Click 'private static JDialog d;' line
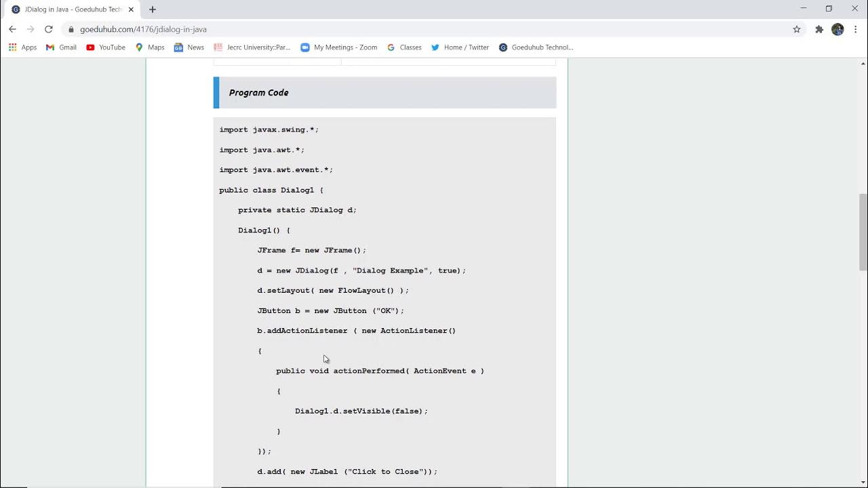Screen dimensions: 868x488 tap(297, 210)
